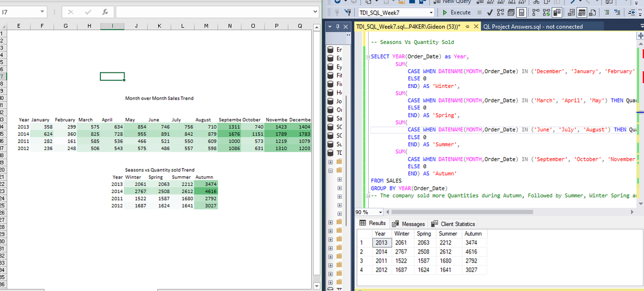Pin the TDI_SQL_Week7.sql tab
Screen dimensions: 644x291
(467, 27)
